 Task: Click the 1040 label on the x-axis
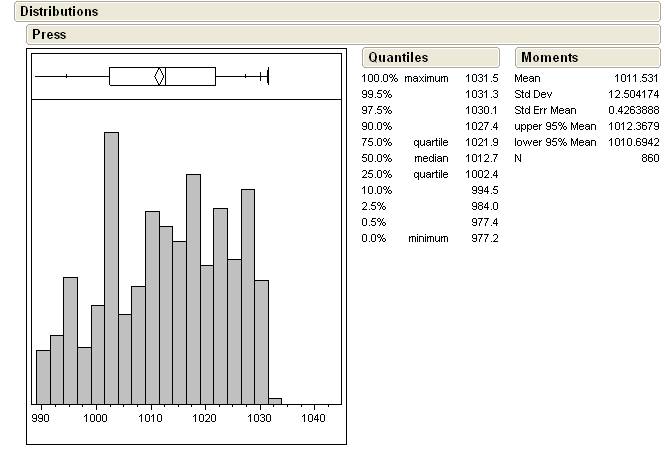[x=314, y=417]
